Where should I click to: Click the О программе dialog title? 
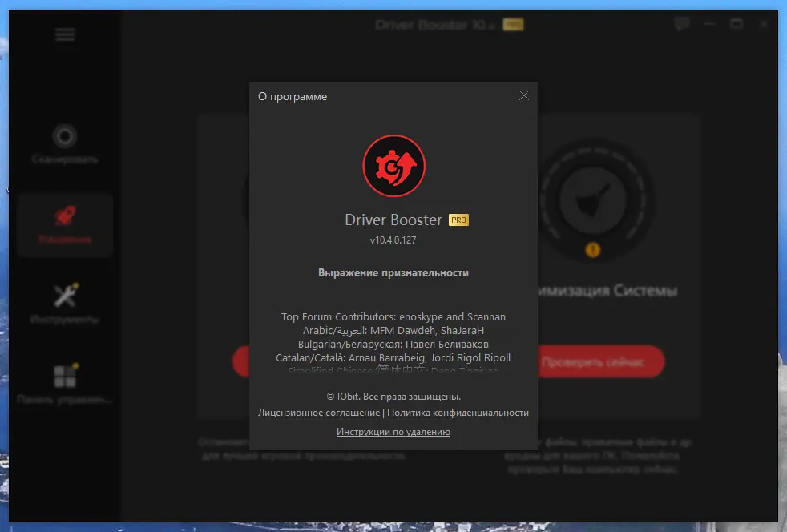(292, 96)
